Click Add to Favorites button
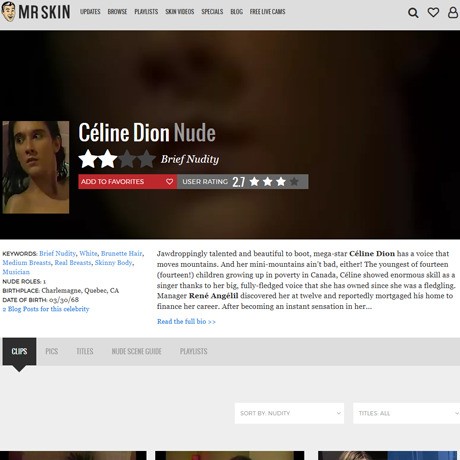Screen dimensions: 460x460 coord(128,182)
